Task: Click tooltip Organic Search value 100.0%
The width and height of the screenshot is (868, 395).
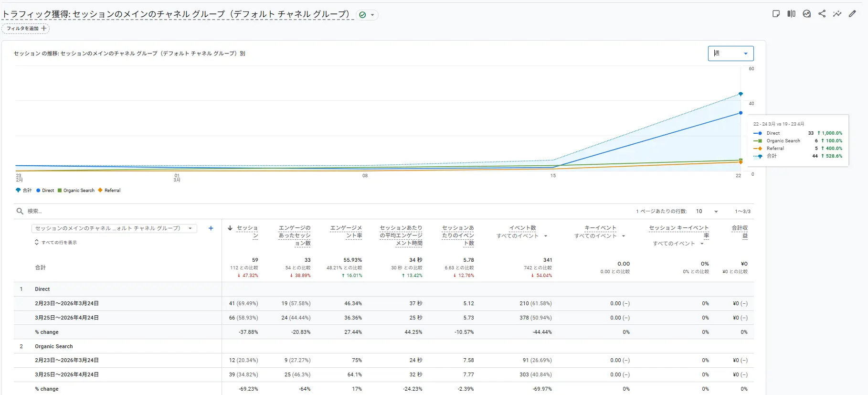Action: 832,141
